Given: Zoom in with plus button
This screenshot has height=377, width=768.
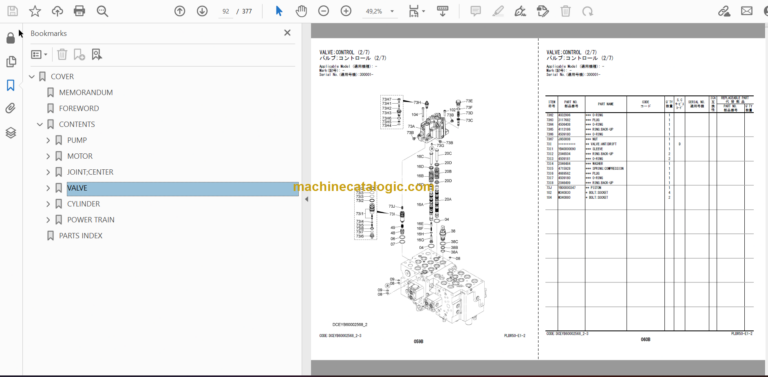Looking at the screenshot, I should tap(346, 11).
